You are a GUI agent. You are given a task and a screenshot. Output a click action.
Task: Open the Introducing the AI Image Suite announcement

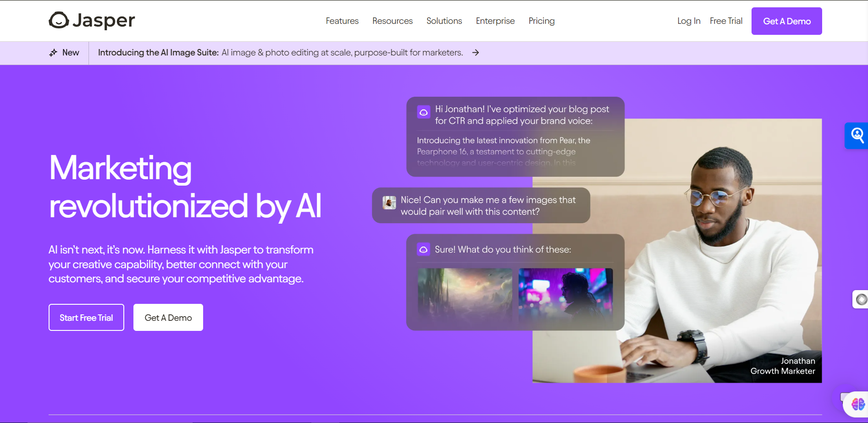[x=281, y=53]
